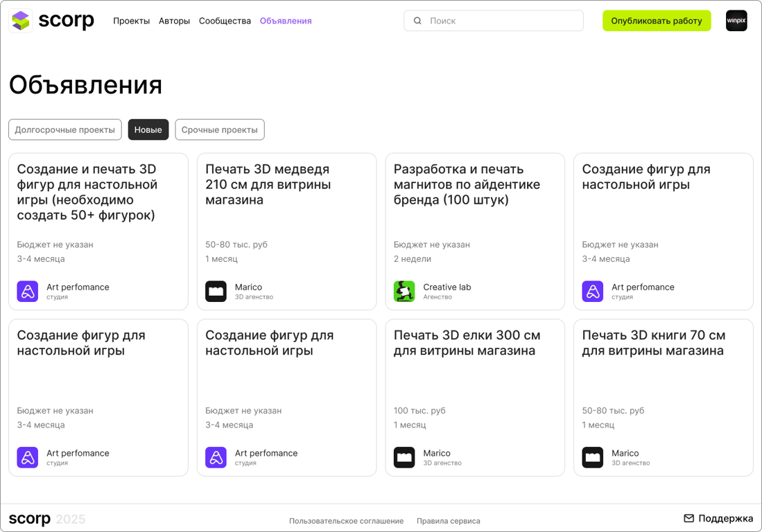The width and height of the screenshot is (762, 532).
Task: Click Marico logo in 3D медведя card
Action: [x=216, y=291]
